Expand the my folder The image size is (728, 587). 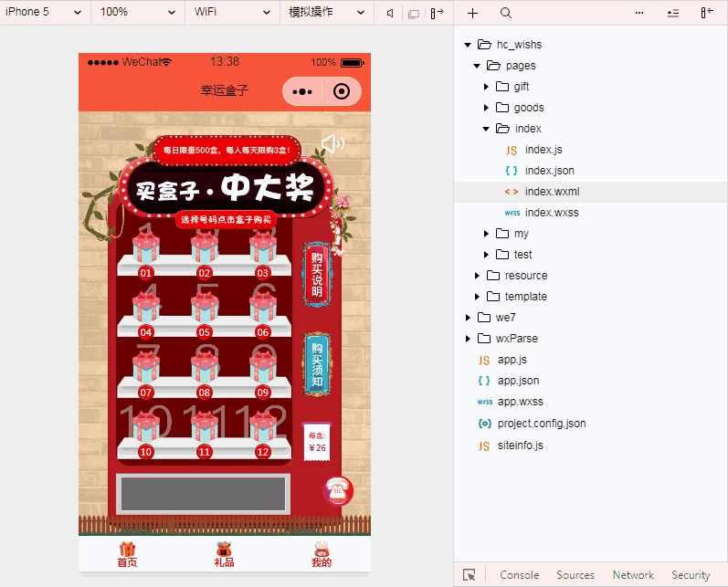point(486,234)
